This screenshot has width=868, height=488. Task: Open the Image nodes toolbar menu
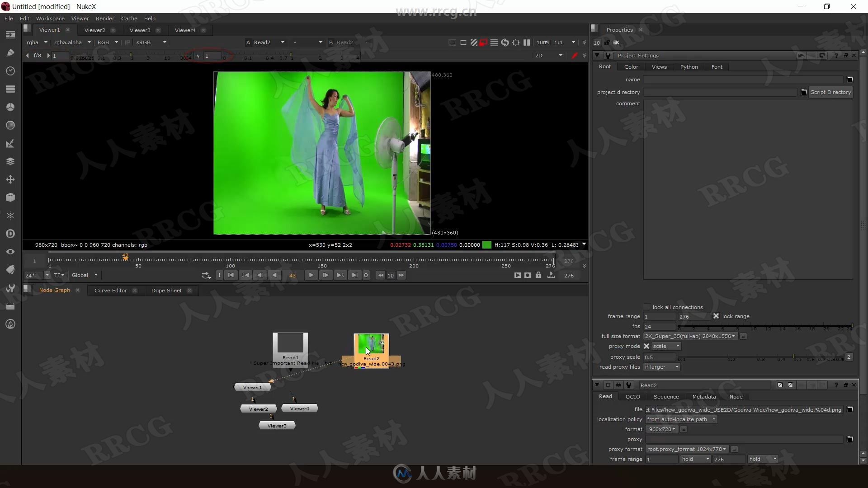coord(10,35)
